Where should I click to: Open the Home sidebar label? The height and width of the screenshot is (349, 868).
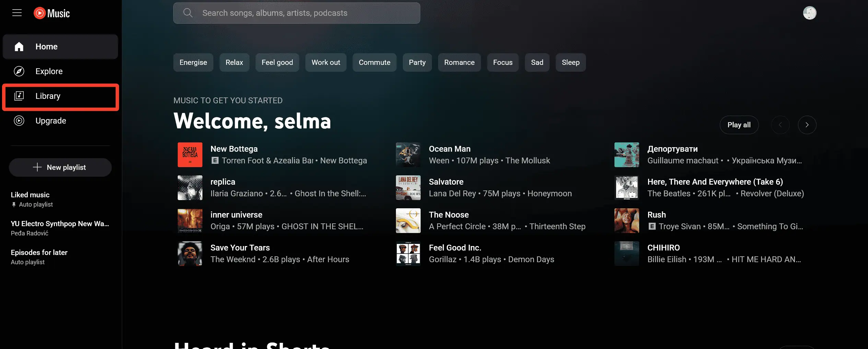click(47, 47)
